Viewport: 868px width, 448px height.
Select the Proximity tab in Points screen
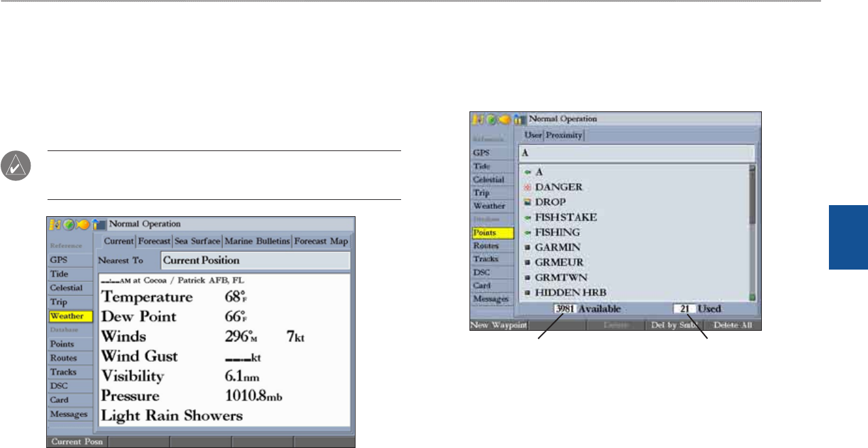coord(564,135)
